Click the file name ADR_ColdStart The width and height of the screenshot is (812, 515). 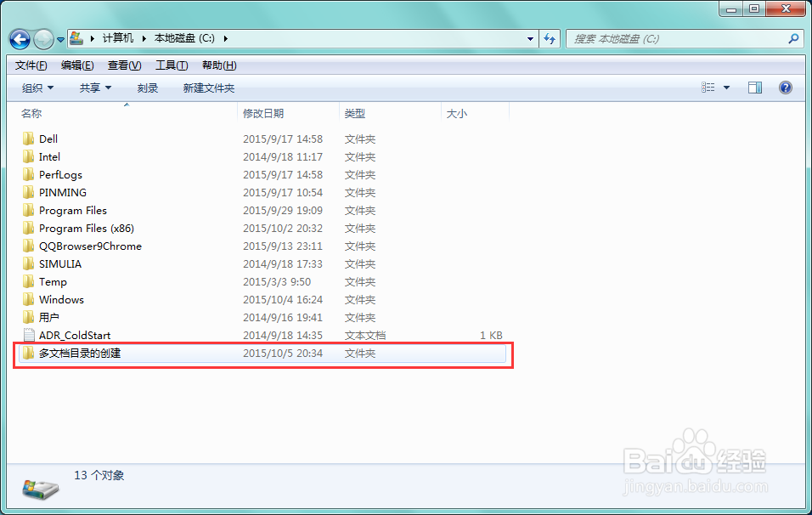point(75,335)
